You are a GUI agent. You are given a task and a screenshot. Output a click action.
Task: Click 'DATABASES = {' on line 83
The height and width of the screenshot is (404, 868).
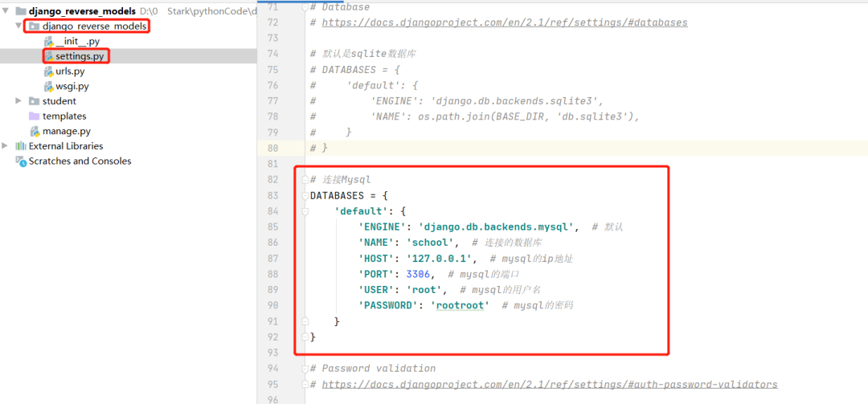point(350,196)
